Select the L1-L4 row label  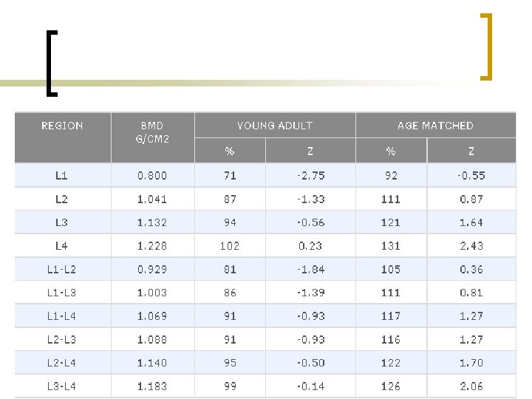coord(61,316)
